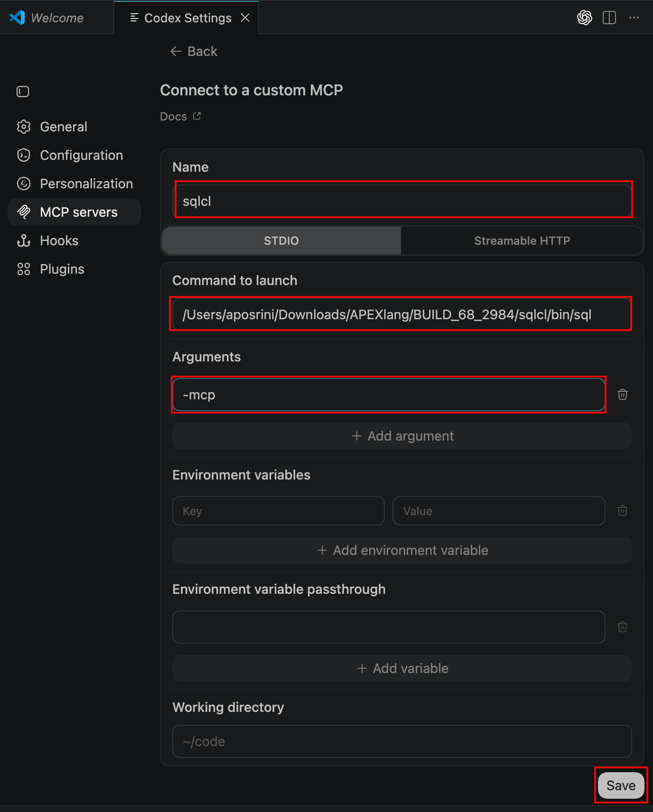Click the Environment variable passthrough field
Image resolution: width=653 pixels, height=812 pixels.
389,627
